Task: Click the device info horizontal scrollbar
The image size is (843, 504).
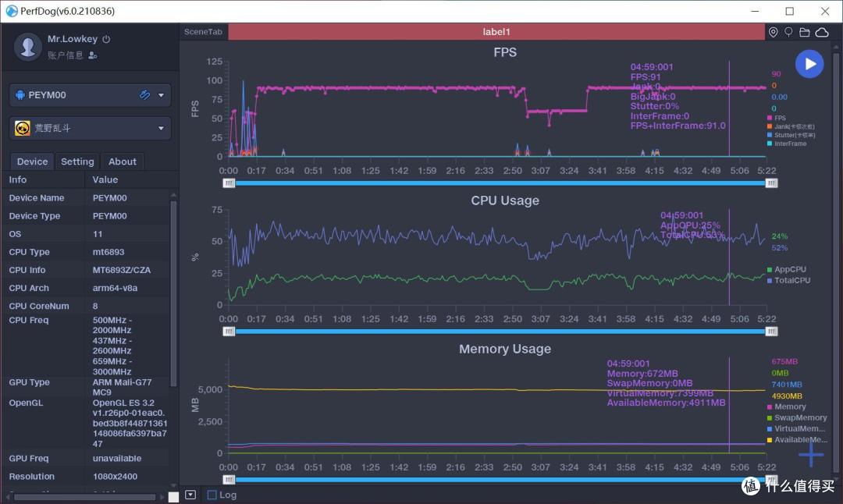Action: (x=84, y=497)
